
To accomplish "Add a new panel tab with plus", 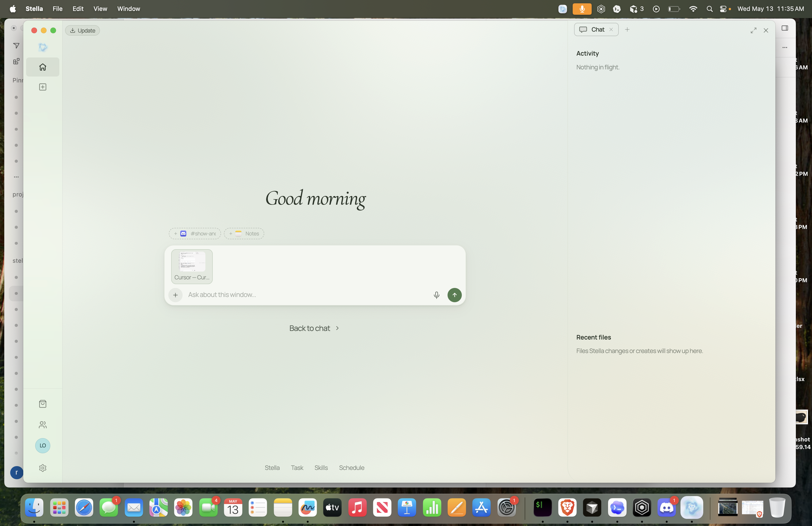I will (x=627, y=30).
